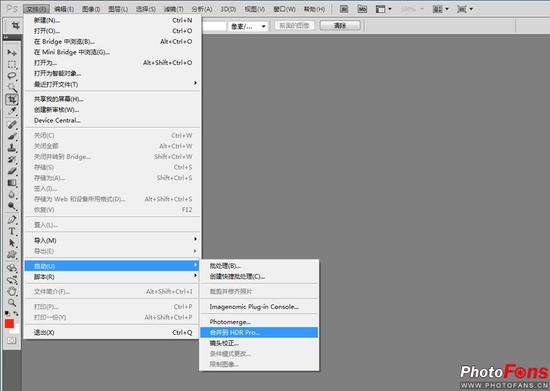
Task: Launch Bridge from the application bar icon
Action: [x=344, y=9]
